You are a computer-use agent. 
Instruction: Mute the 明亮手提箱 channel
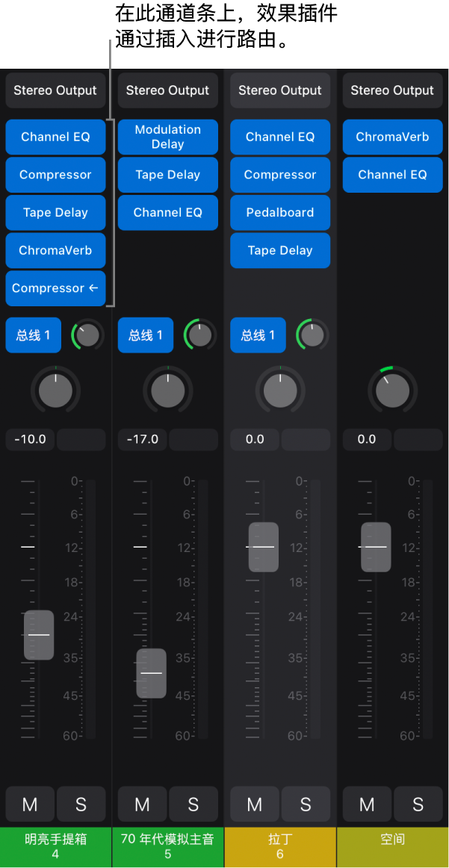point(30,804)
